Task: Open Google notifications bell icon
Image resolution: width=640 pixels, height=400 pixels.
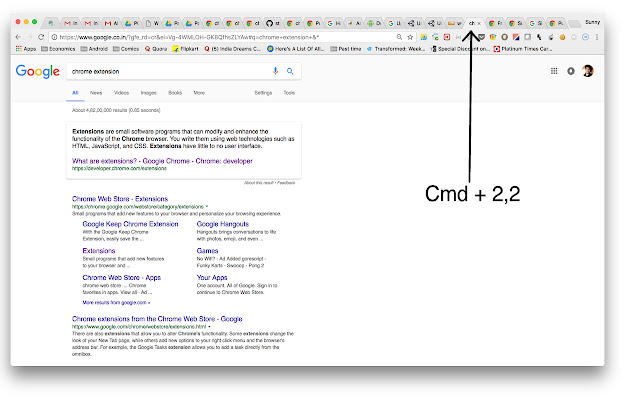Action: pos(571,71)
